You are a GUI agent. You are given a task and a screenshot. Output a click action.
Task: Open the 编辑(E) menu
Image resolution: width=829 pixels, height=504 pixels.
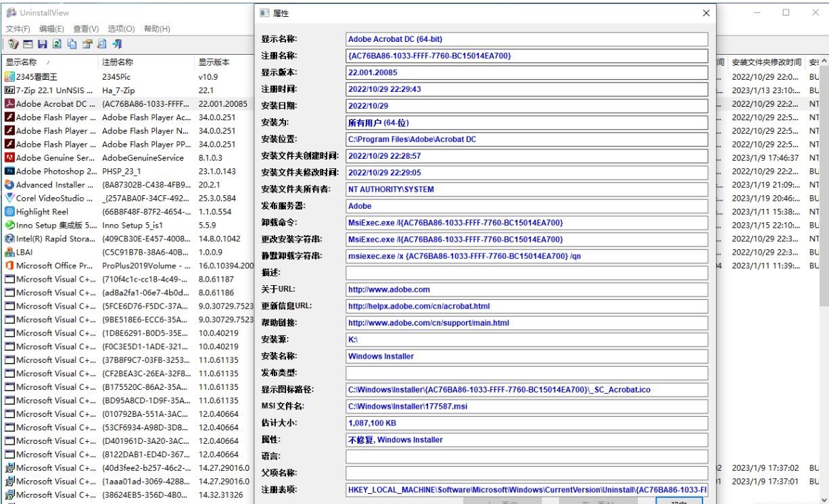tap(51, 29)
